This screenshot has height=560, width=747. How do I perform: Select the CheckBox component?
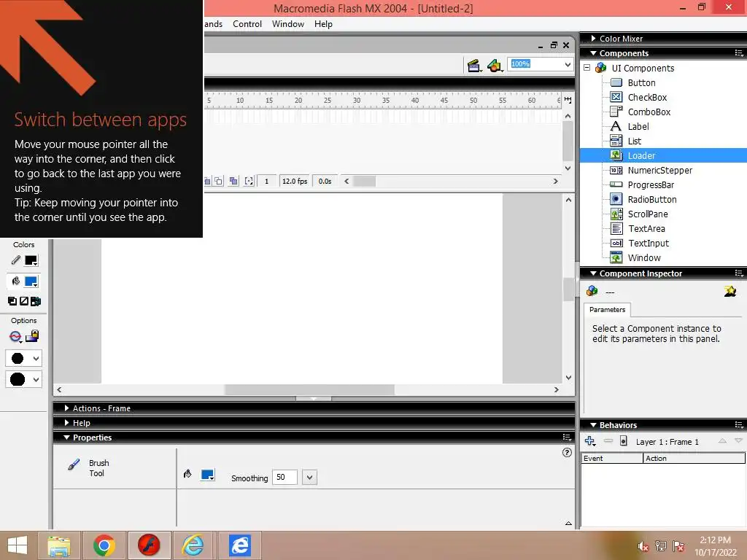(x=647, y=97)
